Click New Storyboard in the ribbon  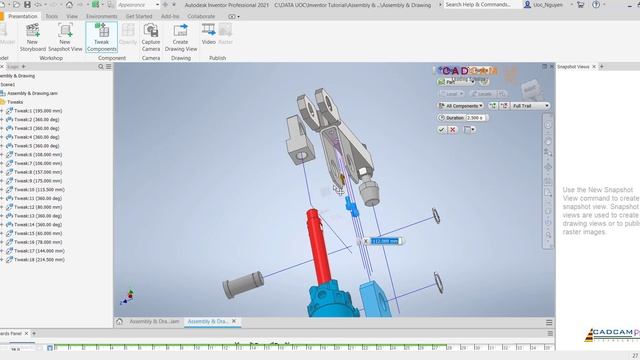pyautogui.click(x=33, y=38)
